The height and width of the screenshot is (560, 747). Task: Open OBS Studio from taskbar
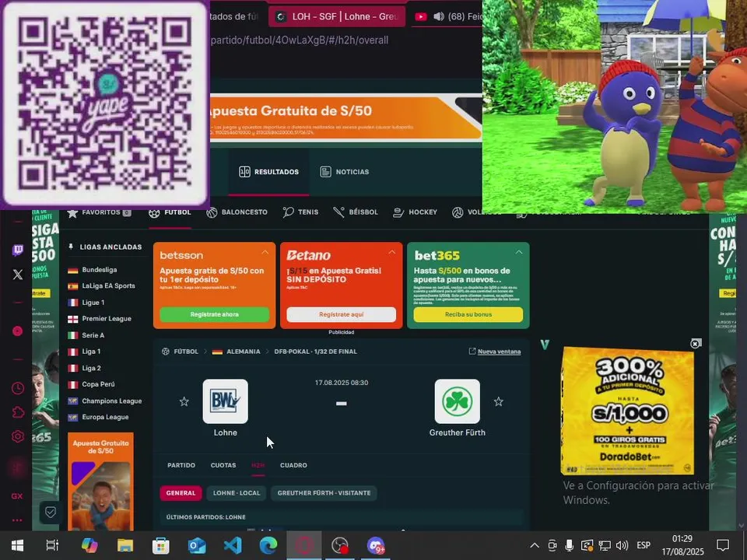340,545
